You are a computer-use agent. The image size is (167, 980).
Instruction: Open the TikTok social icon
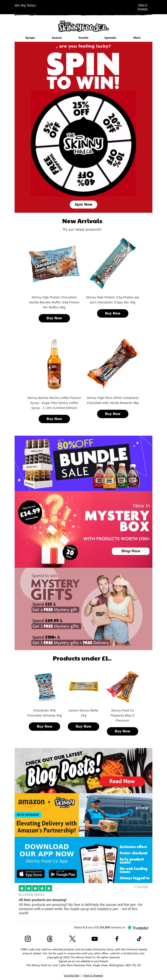139,939
